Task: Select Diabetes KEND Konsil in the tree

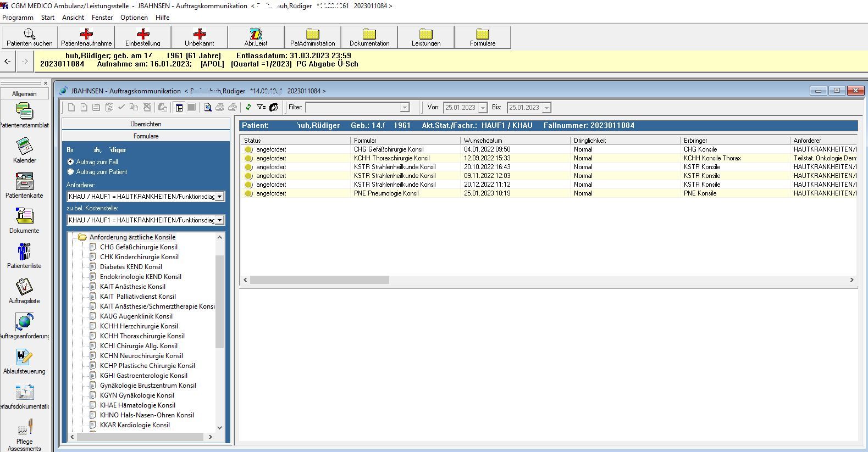Action: pos(131,267)
